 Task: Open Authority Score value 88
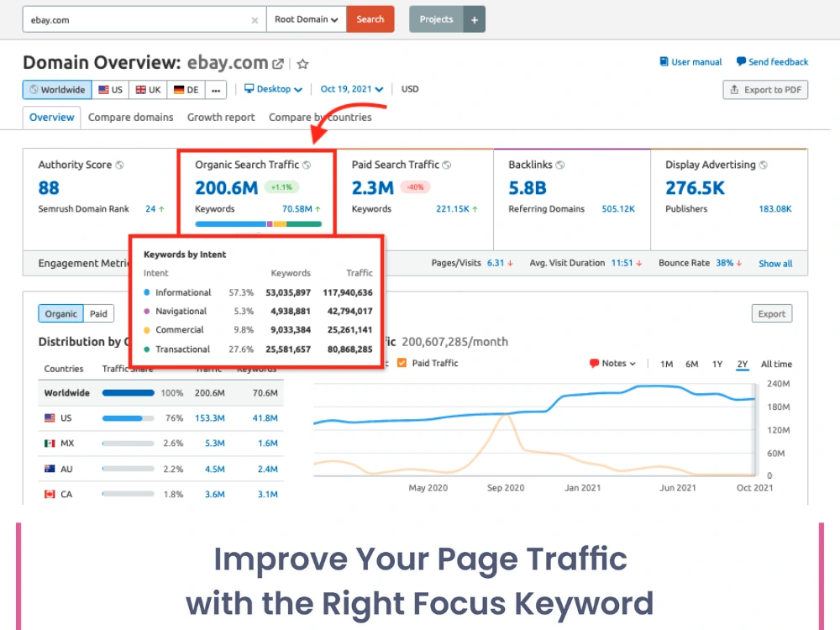pos(49,188)
